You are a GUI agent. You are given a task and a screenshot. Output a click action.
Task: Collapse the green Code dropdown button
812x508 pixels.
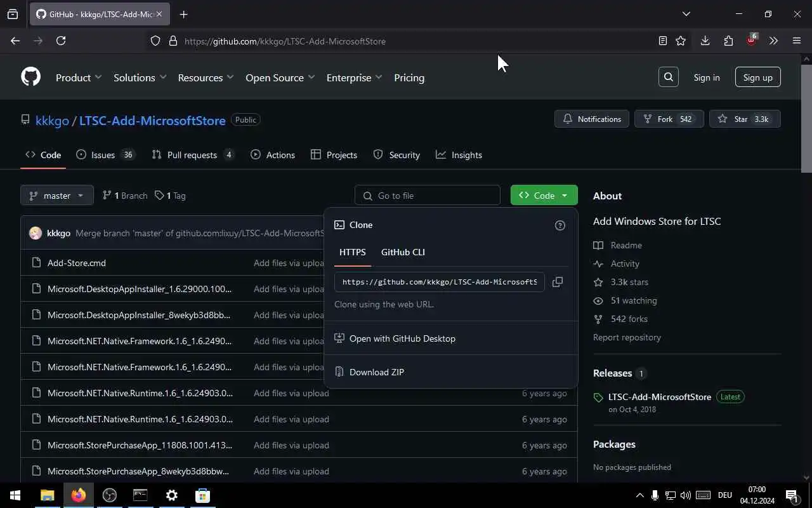click(544, 196)
